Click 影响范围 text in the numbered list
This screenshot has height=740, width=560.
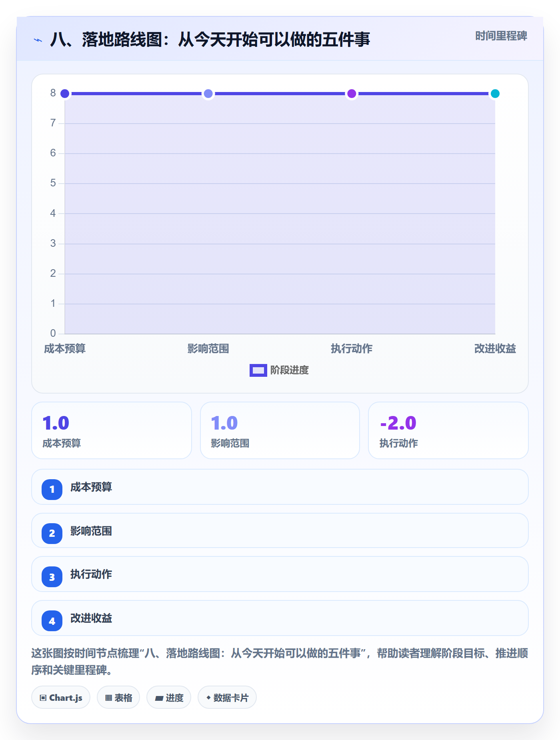[x=91, y=531]
